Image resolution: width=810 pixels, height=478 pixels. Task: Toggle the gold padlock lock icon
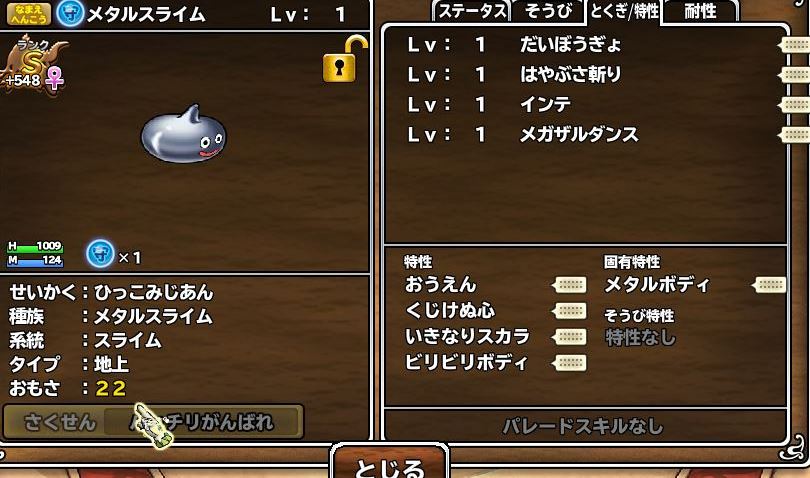coord(344,60)
